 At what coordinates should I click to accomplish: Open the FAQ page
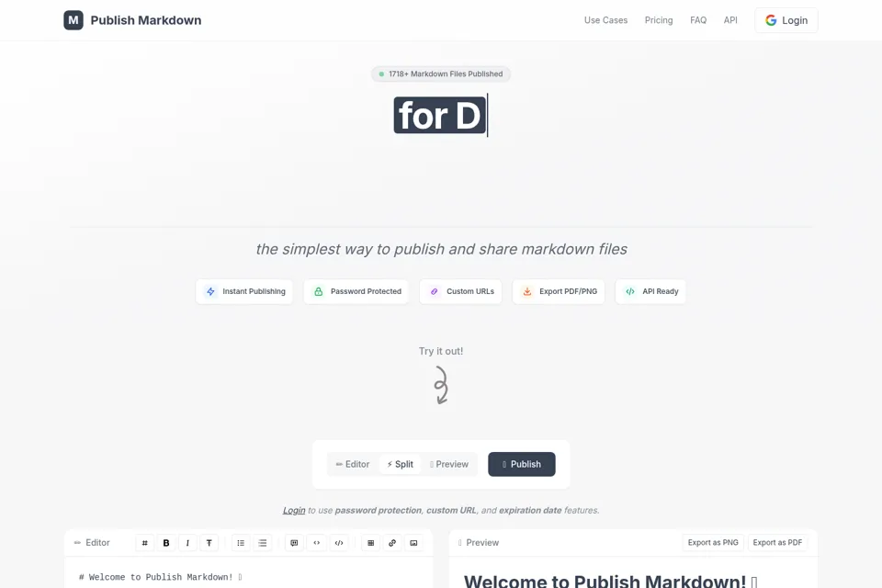coord(698,20)
